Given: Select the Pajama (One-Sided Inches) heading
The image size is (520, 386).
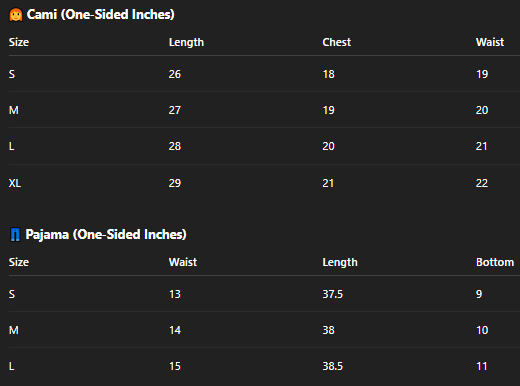Looking at the screenshot, I should click(x=106, y=235).
